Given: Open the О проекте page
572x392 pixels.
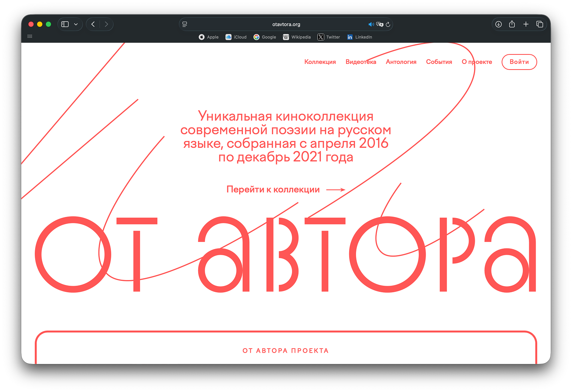Looking at the screenshot, I should click(x=477, y=62).
